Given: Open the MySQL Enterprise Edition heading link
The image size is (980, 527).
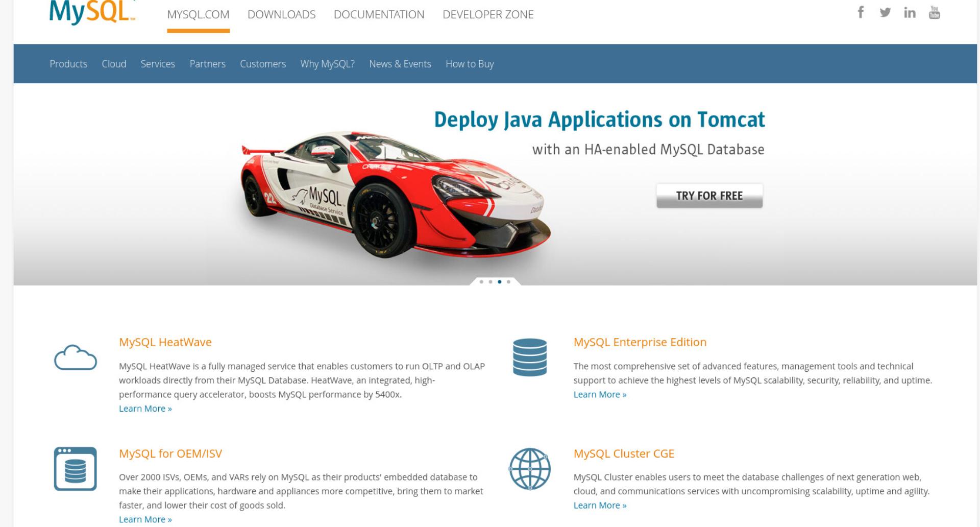Looking at the screenshot, I should pos(640,342).
